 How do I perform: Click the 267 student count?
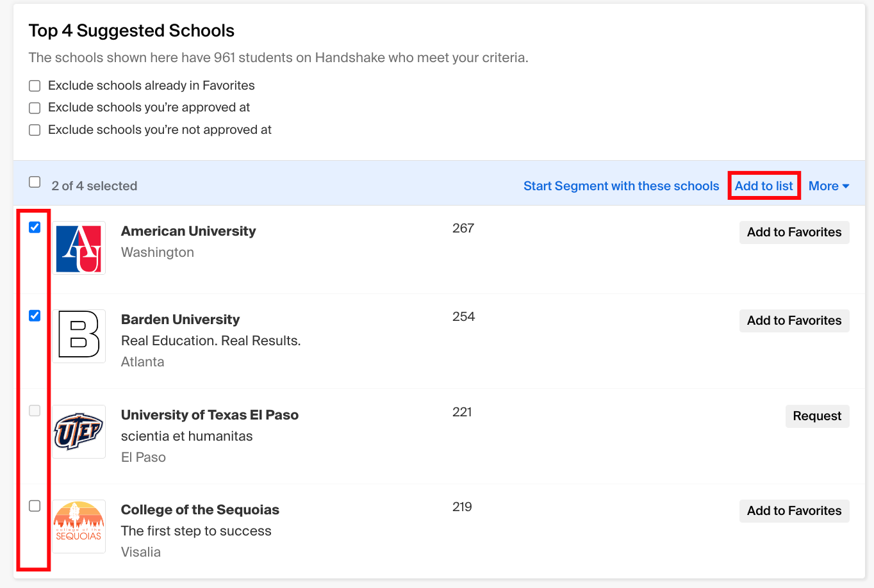(x=463, y=228)
